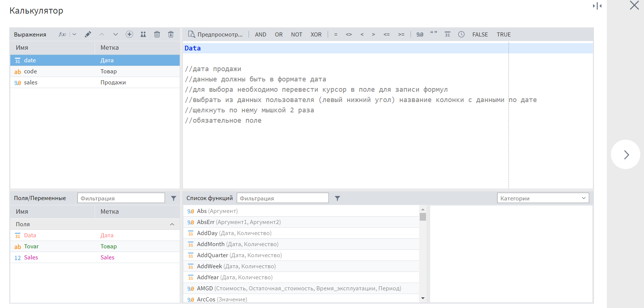This screenshot has height=308, width=644.
Task: Click the split panel collapse icon
Action: (597, 6)
